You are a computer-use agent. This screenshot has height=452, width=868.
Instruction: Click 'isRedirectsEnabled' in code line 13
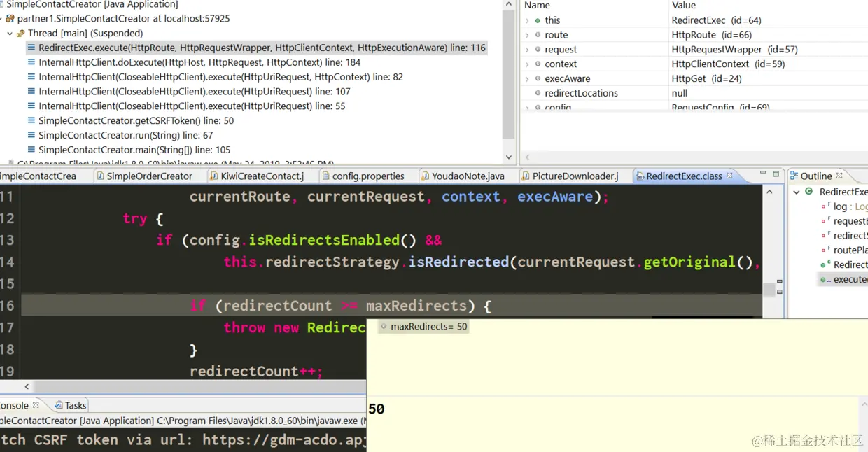[x=324, y=240]
